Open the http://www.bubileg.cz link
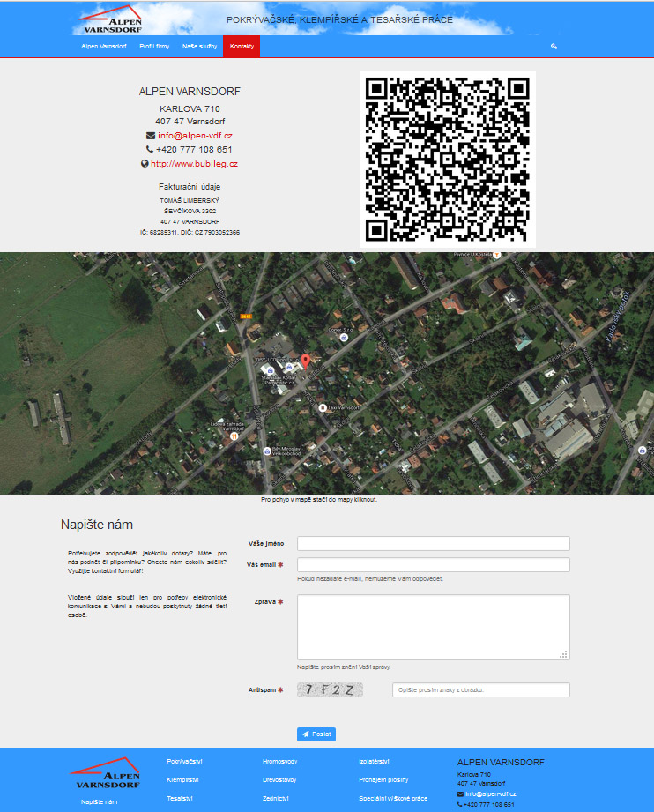The width and height of the screenshot is (654, 812). pyautogui.click(x=194, y=164)
